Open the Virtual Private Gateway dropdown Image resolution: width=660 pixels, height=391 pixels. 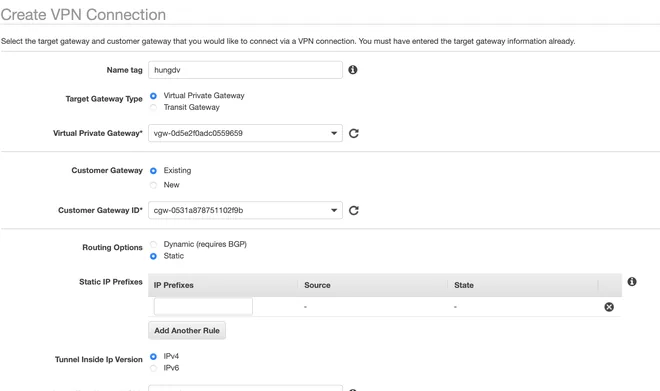pyautogui.click(x=245, y=133)
